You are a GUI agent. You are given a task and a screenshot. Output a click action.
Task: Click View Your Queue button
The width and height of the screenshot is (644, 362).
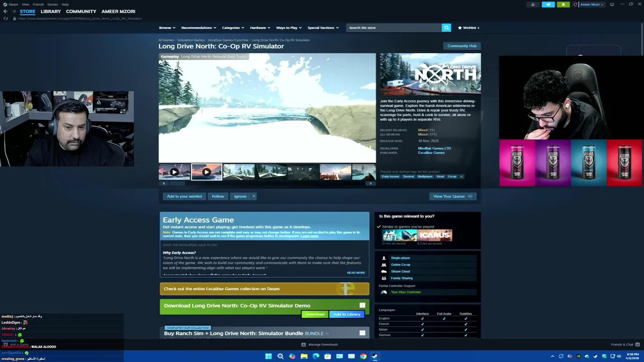click(x=452, y=197)
